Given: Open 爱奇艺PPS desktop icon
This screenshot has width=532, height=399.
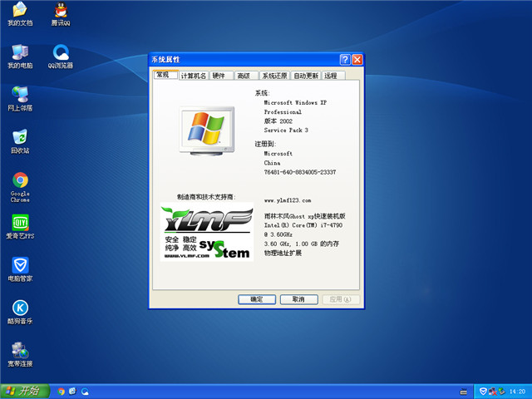Looking at the screenshot, I should tap(20, 227).
